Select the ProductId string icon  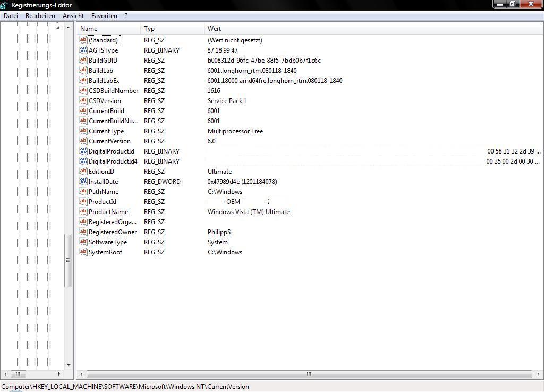(x=83, y=201)
